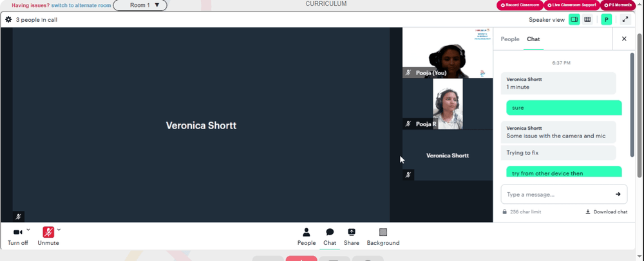Screen dimensions: 644x261
Task: Click muted mic icon on Pooja (You) tile
Action: pos(408,73)
